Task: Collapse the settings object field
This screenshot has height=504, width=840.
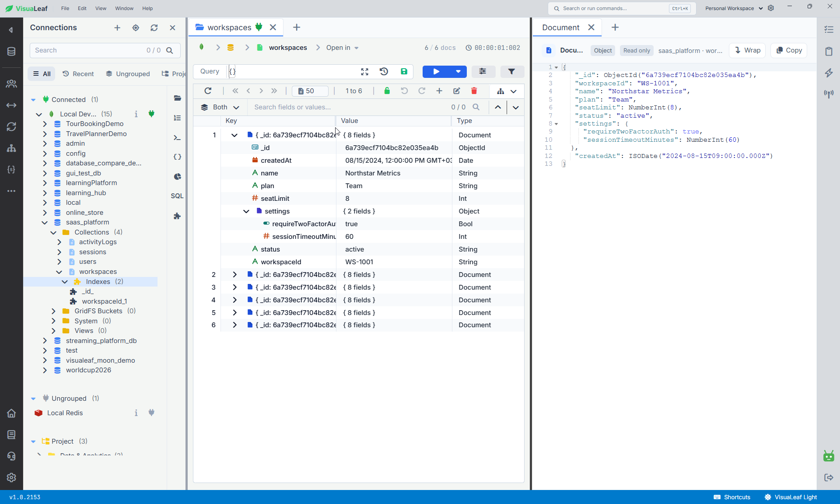Action: [246, 211]
